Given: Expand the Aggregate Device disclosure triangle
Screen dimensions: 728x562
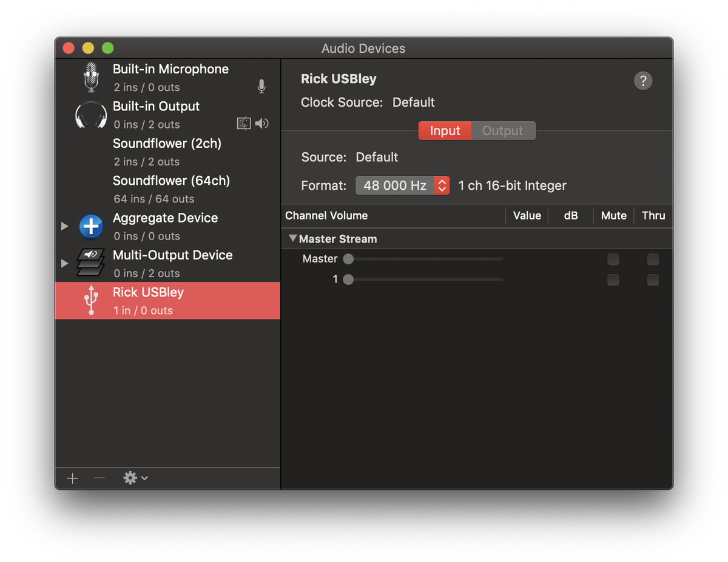Looking at the screenshot, I should (x=64, y=226).
